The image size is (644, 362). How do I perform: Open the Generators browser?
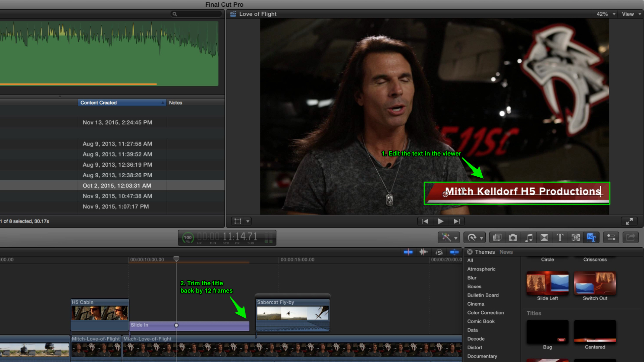pos(576,238)
